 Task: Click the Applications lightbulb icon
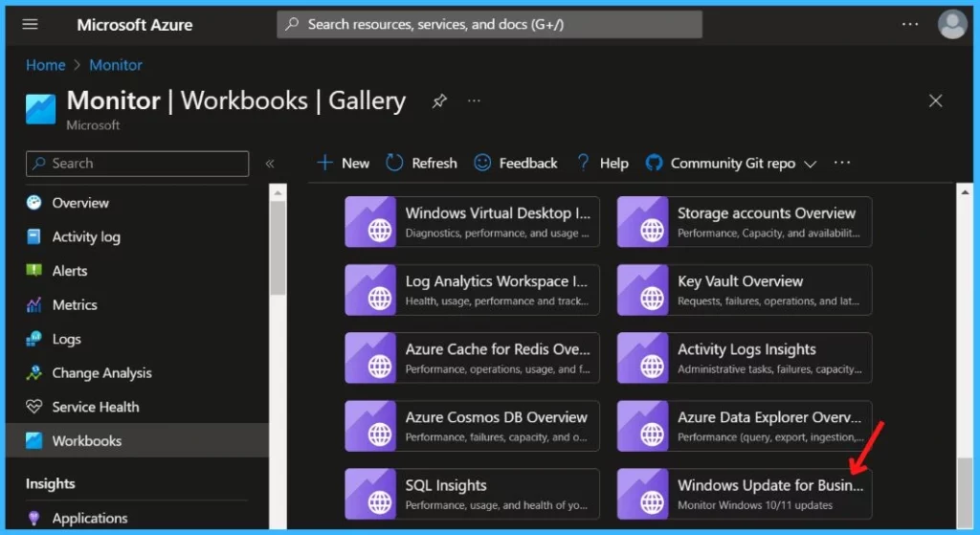[33, 518]
